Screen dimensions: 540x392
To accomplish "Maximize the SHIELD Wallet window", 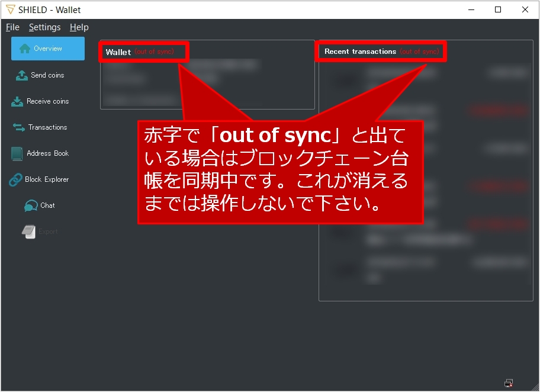I will click(x=498, y=9).
